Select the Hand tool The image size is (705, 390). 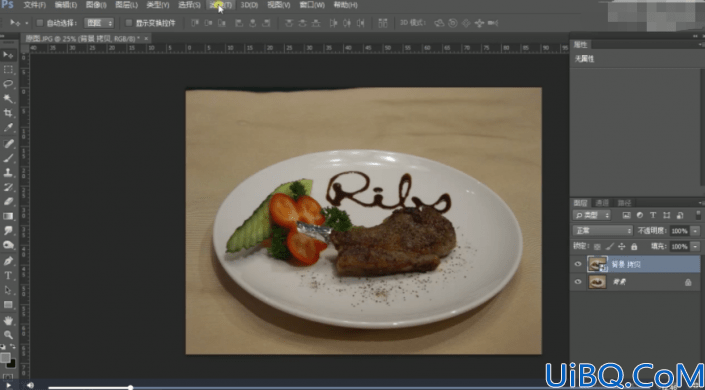coord(8,321)
